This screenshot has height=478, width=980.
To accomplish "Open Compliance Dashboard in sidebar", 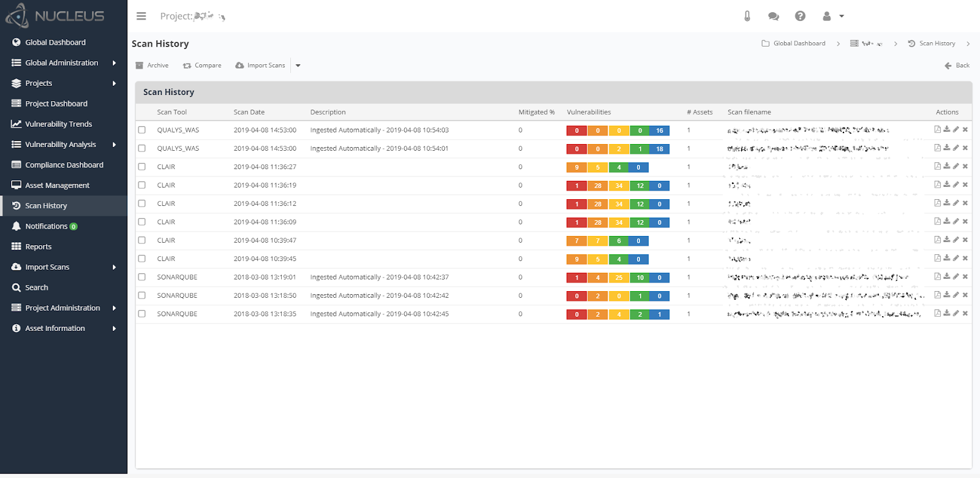I will point(64,165).
